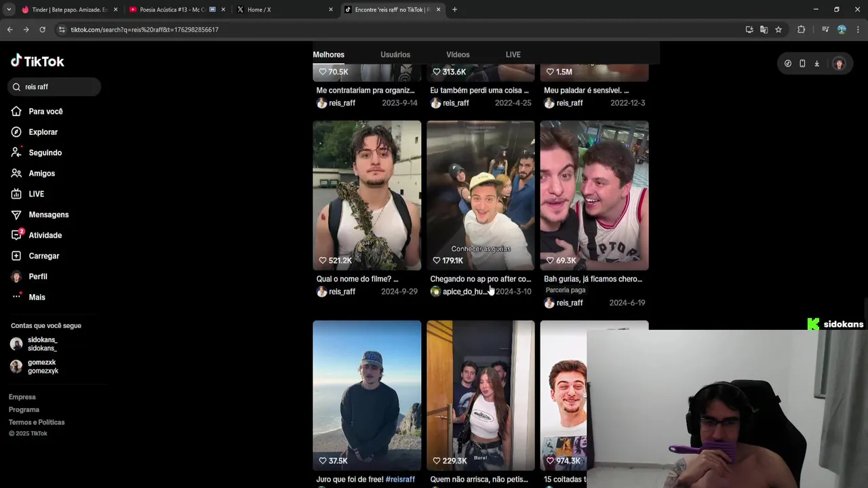The width and height of the screenshot is (868, 488).
Task: Click the TikTok search field
Action: coord(55,87)
